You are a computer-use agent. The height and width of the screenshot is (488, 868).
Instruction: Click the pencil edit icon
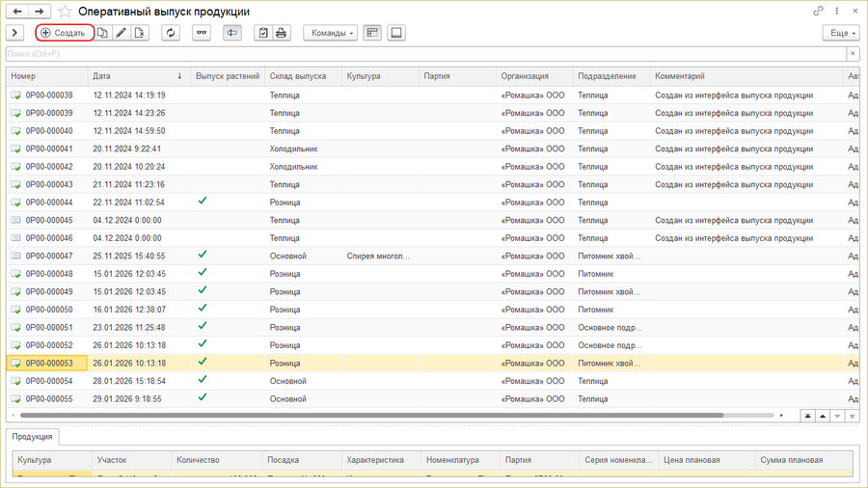click(121, 33)
